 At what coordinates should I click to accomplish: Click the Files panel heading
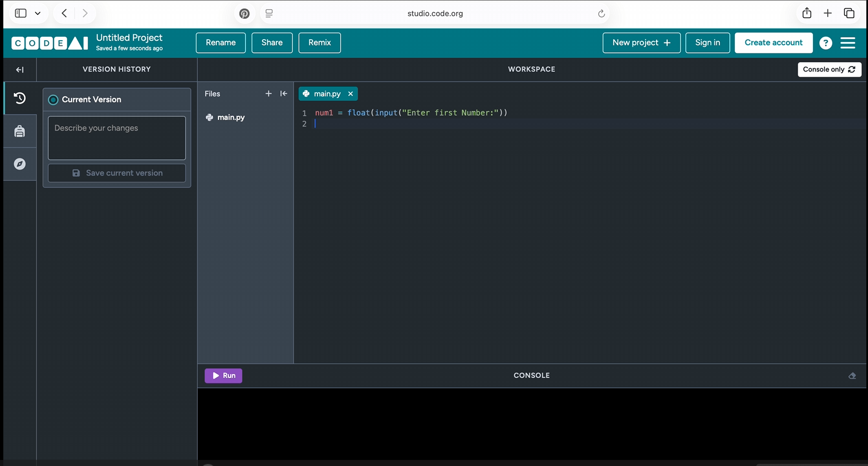(212, 94)
